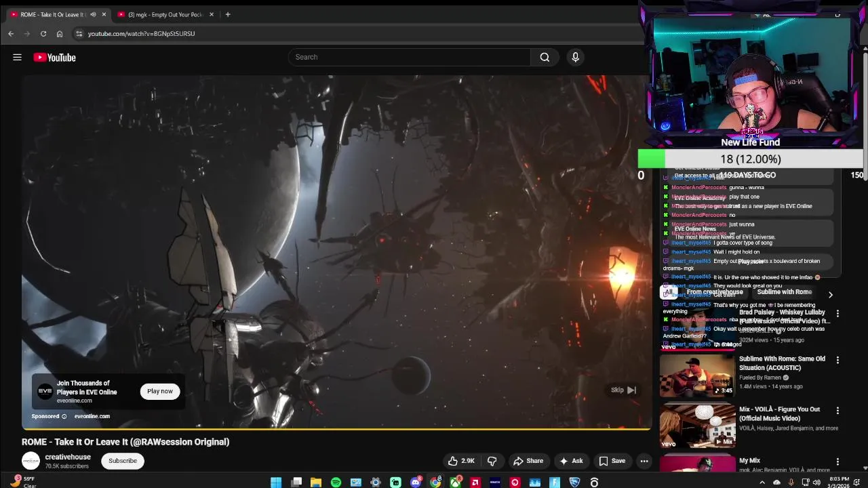
Task: Dislike the video
Action: 492,461
